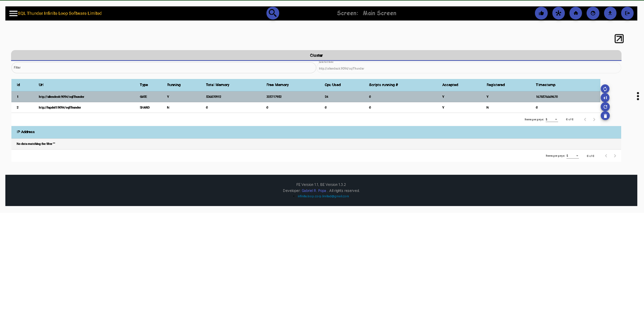
Task: Click next page arrow in IP Address table
Action: tap(615, 156)
